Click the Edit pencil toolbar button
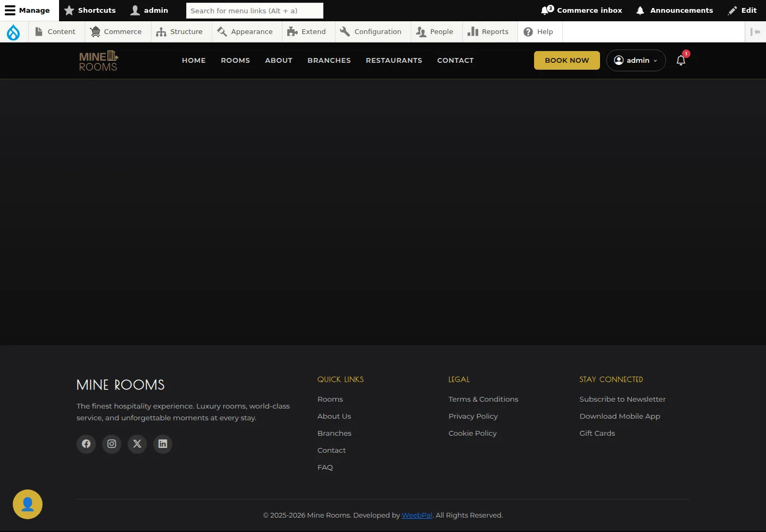 pos(742,10)
